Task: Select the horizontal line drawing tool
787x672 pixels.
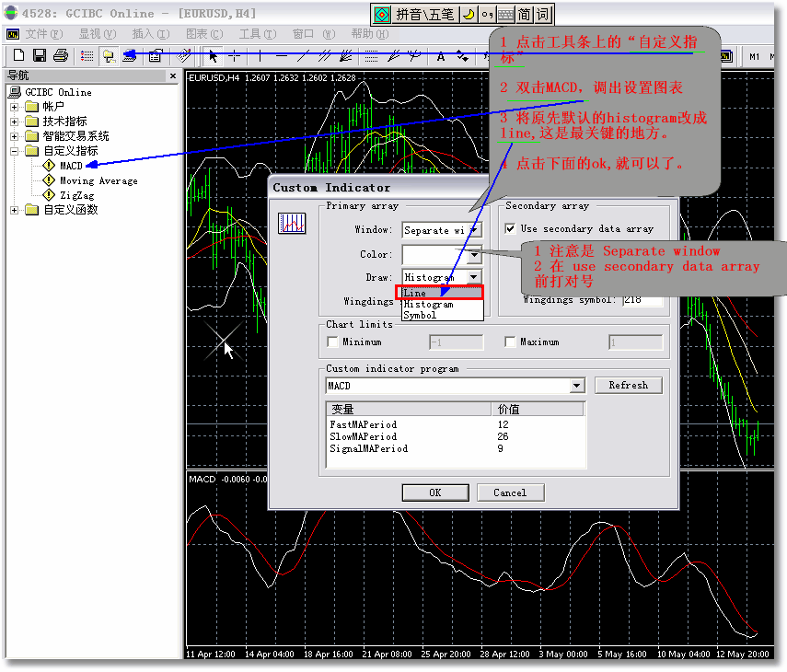Action: coord(282,56)
